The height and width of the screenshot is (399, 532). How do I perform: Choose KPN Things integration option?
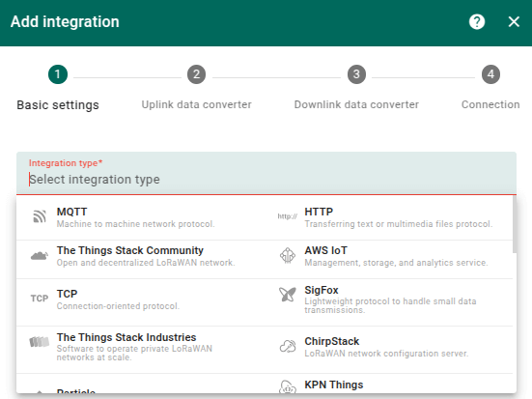point(388,385)
